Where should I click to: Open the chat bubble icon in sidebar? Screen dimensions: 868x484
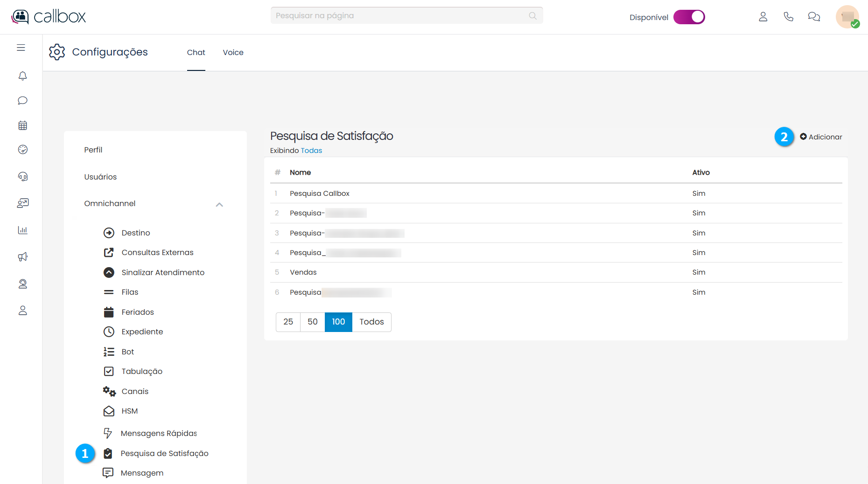[x=22, y=101]
